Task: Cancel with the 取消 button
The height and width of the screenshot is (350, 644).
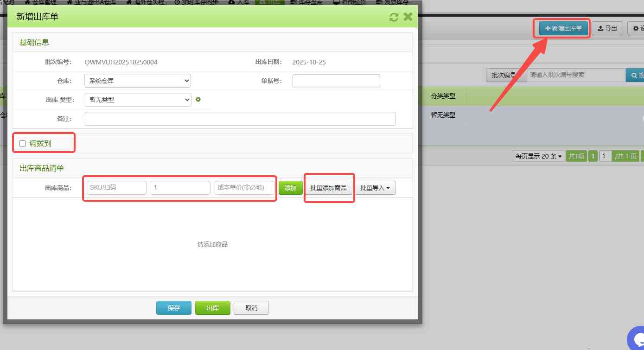Action: click(x=251, y=308)
